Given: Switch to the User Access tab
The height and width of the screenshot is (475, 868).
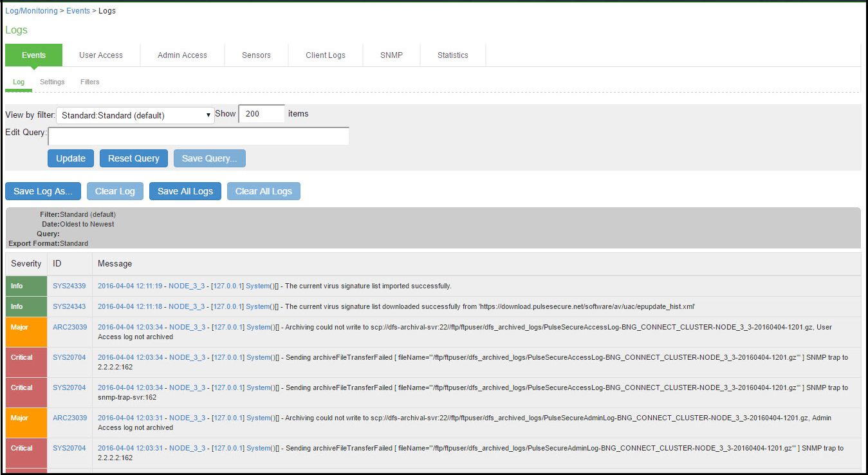Looking at the screenshot, I should click(100, 55).
